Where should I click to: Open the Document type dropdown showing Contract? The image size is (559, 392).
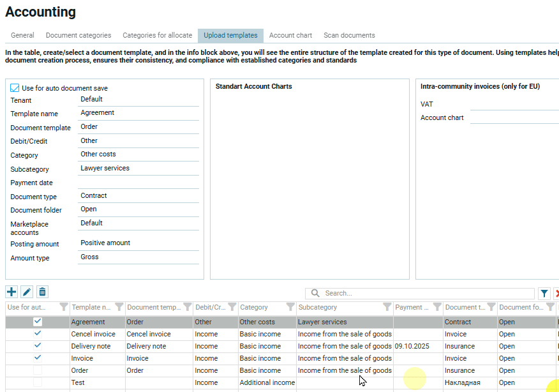pos(138,196)
